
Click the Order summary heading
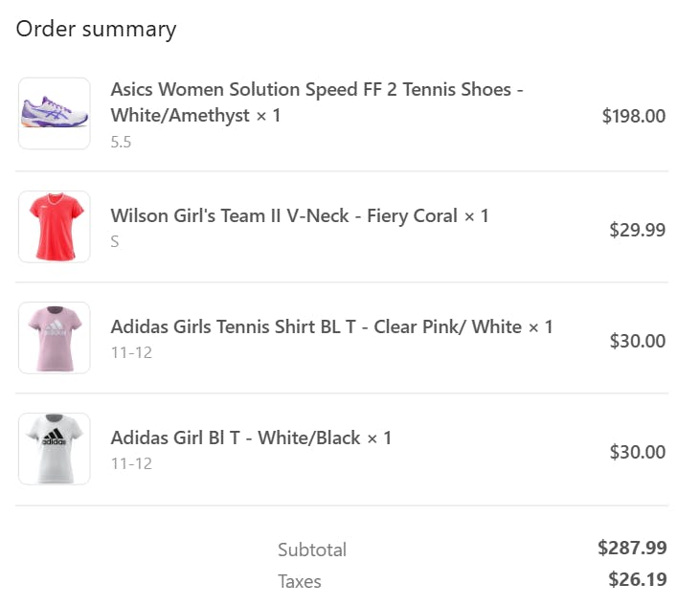click(x=96, y=29)
